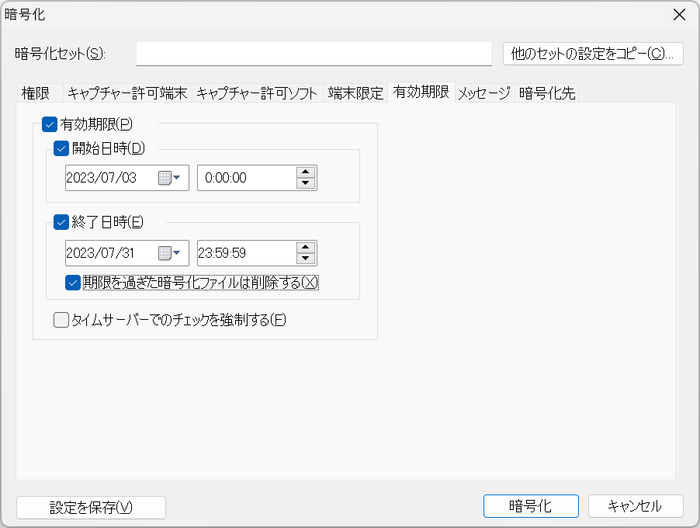
Task: Click the 設定を保存 button
Action: [91, 507]
